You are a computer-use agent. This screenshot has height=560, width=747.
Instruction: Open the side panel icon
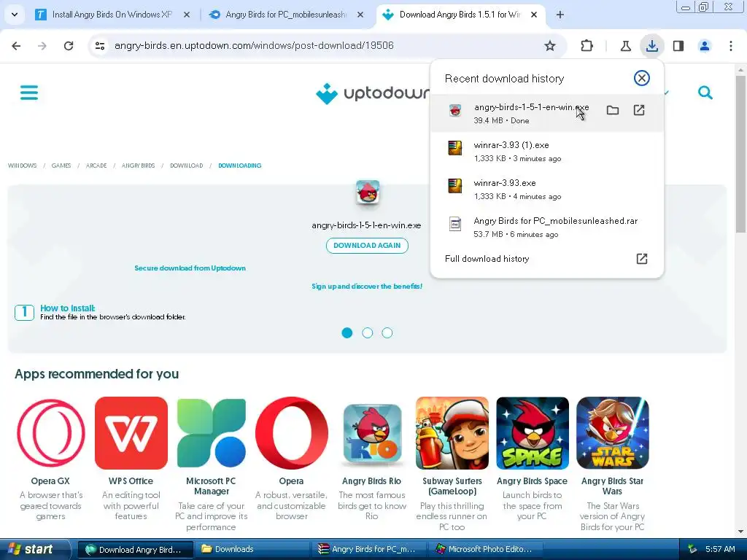tap(678, 46)
